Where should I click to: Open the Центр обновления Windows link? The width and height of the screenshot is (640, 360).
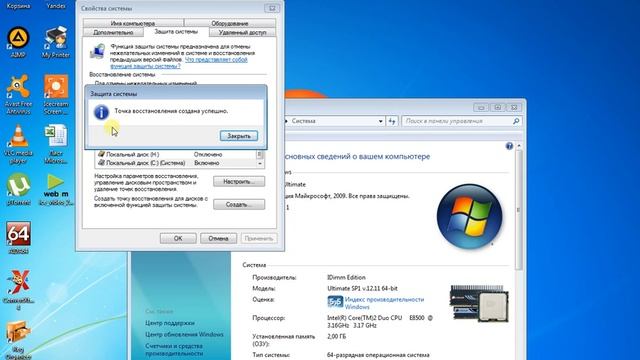coord(184,334)
